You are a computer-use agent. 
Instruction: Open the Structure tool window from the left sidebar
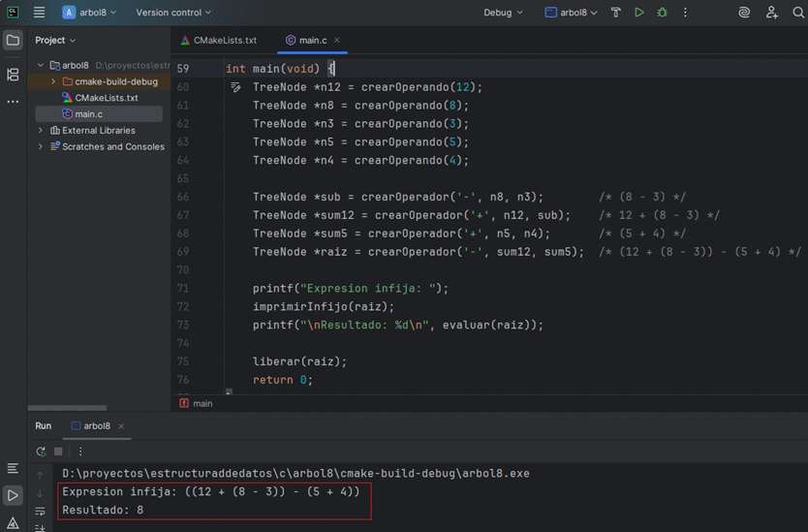coord(13,75)
